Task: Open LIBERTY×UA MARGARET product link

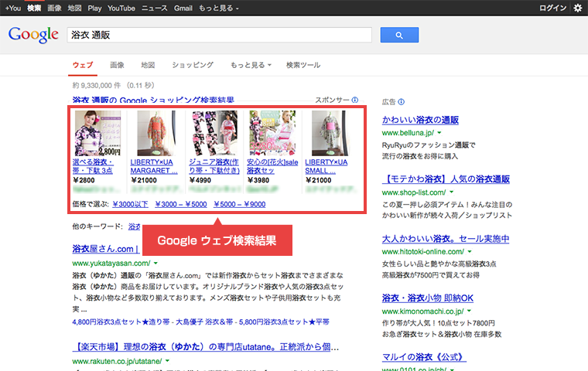Action: point(154,166)
